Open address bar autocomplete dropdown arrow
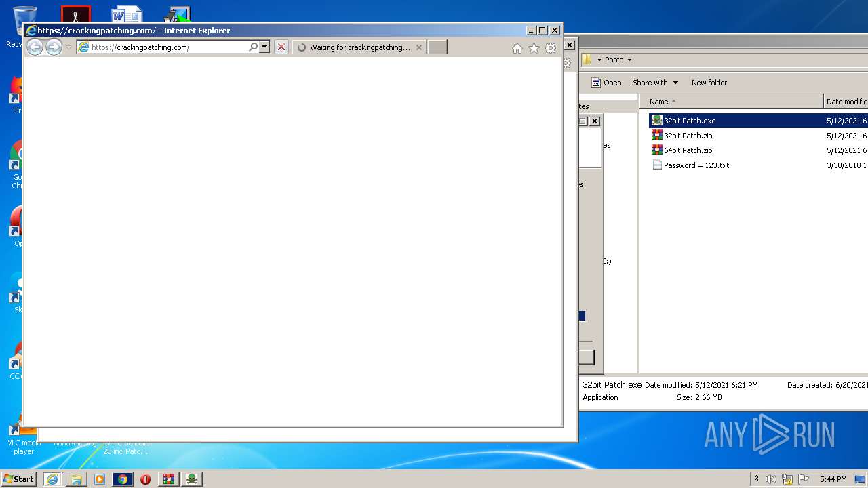 coord(264,47)
